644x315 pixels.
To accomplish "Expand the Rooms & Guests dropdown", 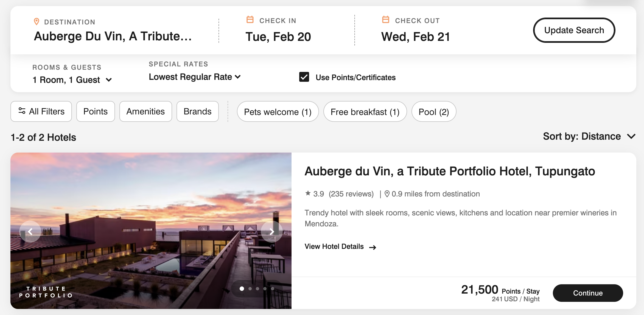I will point(72,80).
